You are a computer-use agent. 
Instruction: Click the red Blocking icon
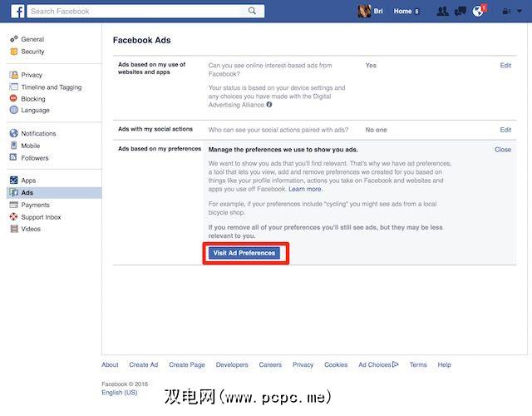pos(13,98)
